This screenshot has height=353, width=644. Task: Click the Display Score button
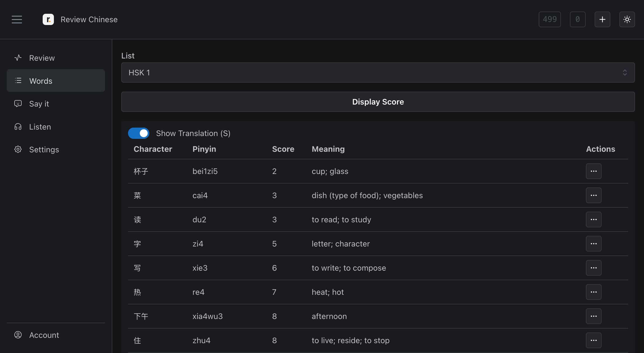378,102
